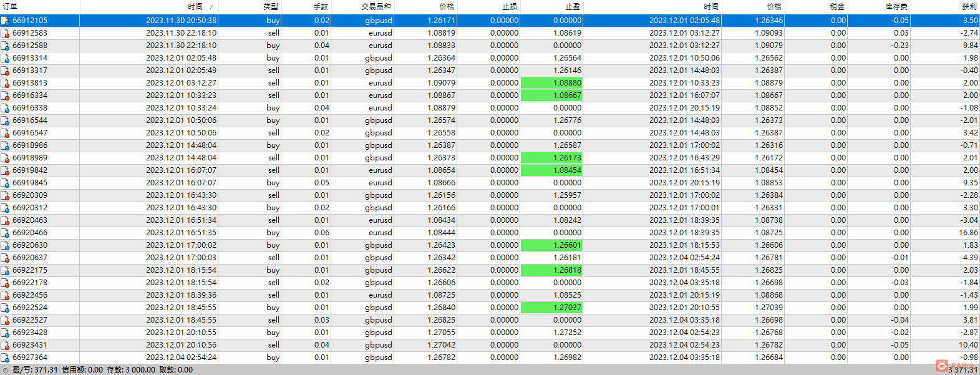
Task: Select order number 66923431
Action: click(30, 345)
